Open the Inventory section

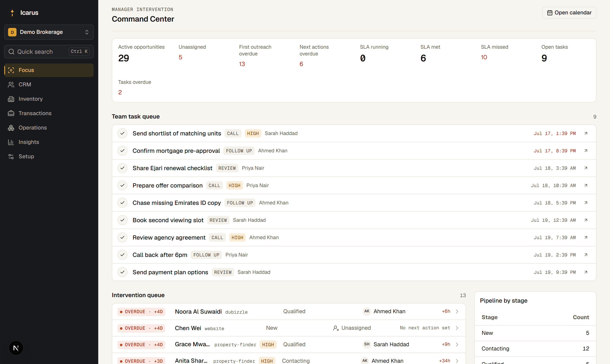click(49, 99)
